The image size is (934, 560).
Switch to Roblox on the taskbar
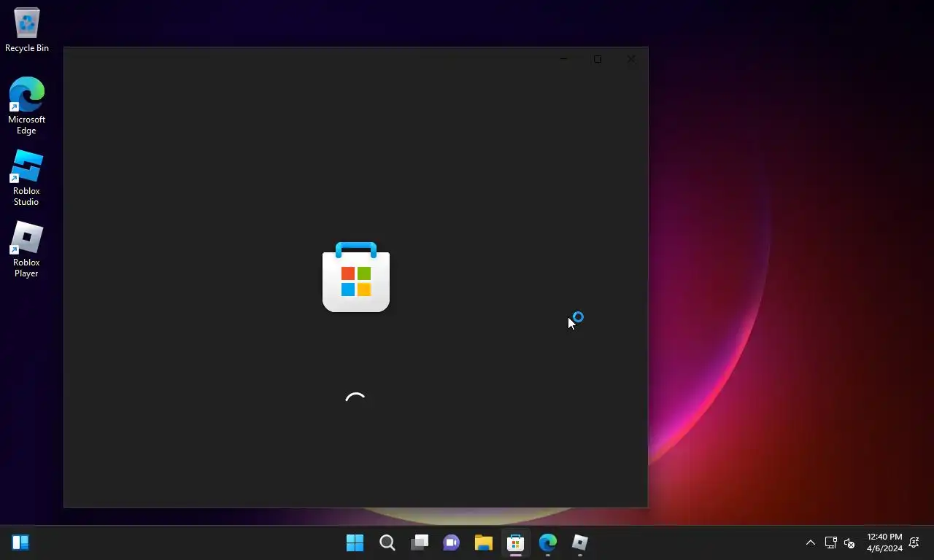click(x=580, y=542)
